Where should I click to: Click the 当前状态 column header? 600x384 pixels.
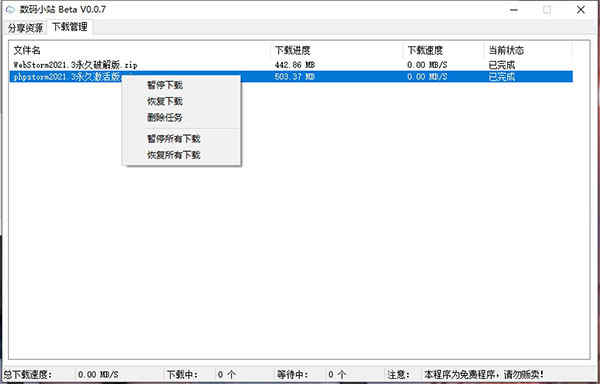(506, 50)
